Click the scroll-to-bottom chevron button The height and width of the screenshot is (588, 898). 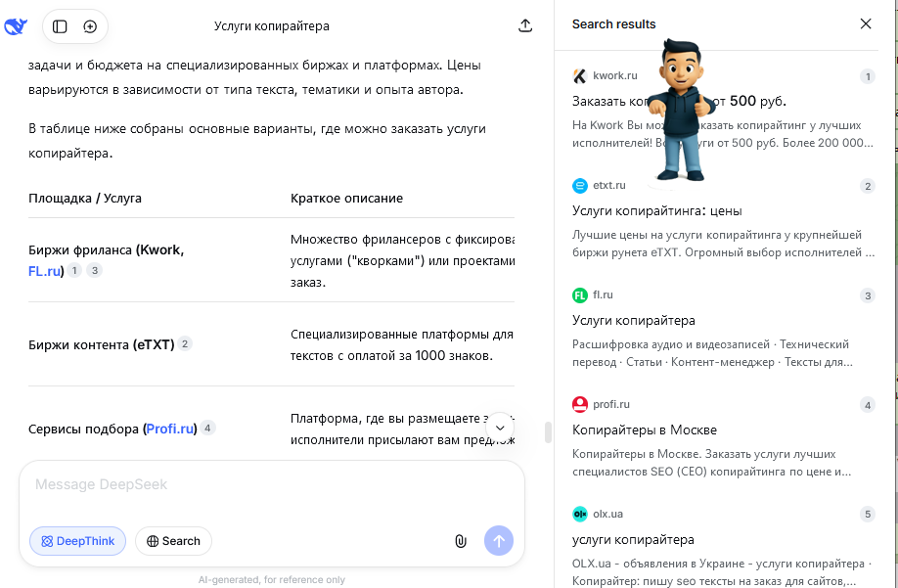pyautogui.click(x=500, y=428)
